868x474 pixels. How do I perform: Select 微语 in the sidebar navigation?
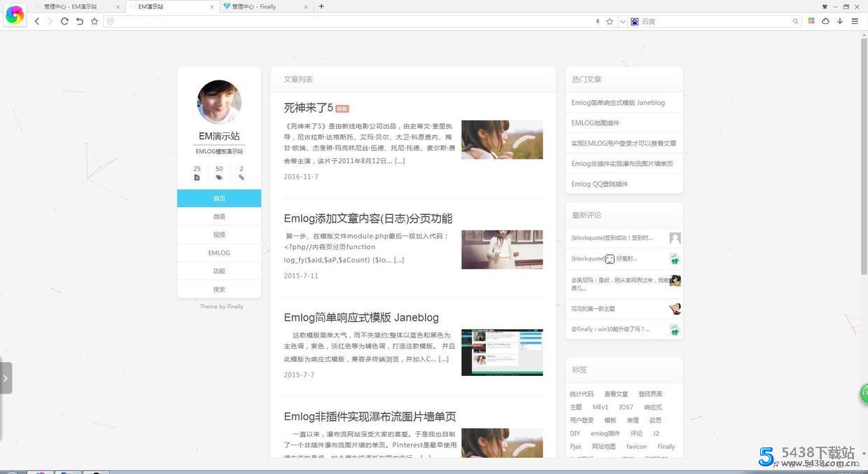tap(219, 216)
